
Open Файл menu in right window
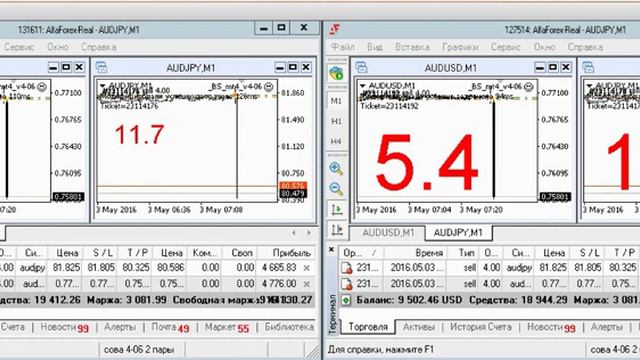(x=343, y=47)
